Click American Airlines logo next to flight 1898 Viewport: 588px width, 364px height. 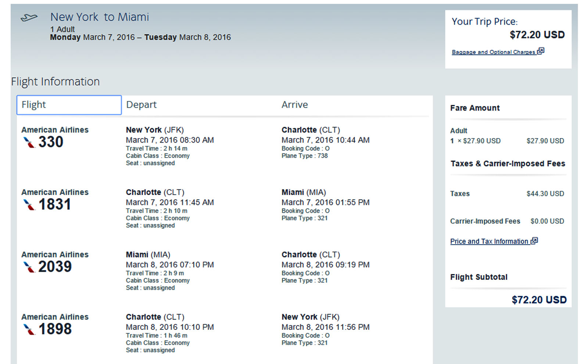coord(29,329)
